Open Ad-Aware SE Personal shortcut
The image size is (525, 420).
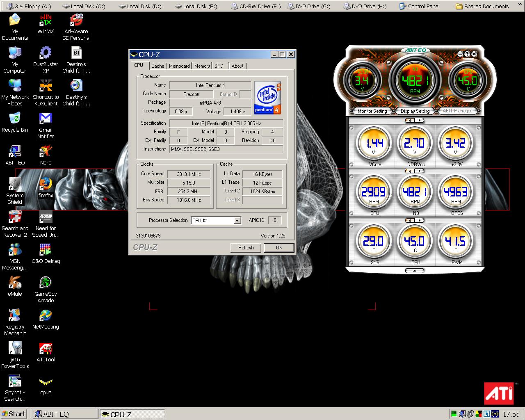[76, 27]
